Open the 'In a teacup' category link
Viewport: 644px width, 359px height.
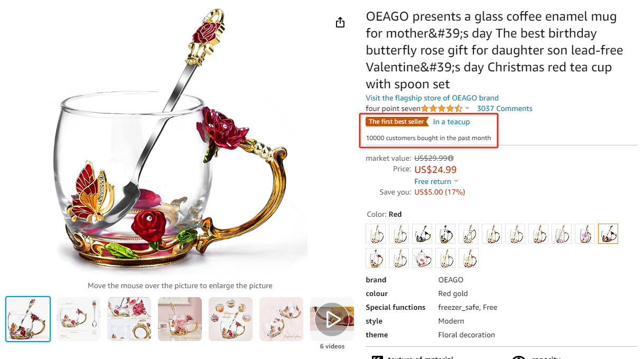pyautogui.click(x=451, y=122)
